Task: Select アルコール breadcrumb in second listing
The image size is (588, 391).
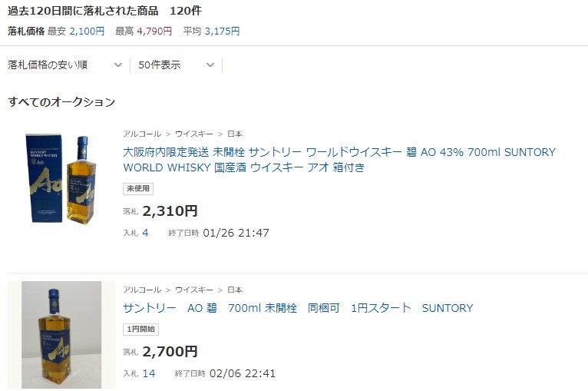Action: (142, 290)
